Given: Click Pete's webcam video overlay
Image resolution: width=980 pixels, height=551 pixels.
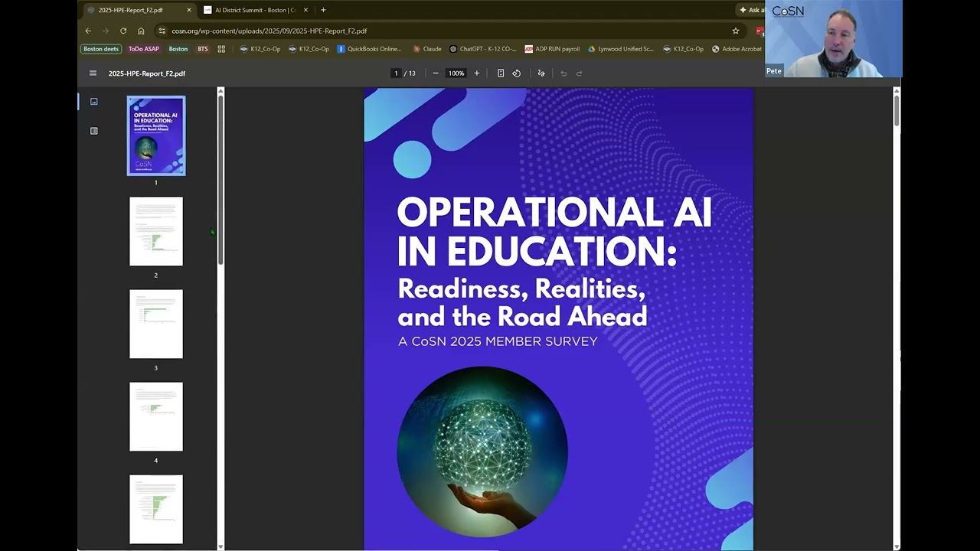Looking at the screenshot, I should [x=834, y=39].
